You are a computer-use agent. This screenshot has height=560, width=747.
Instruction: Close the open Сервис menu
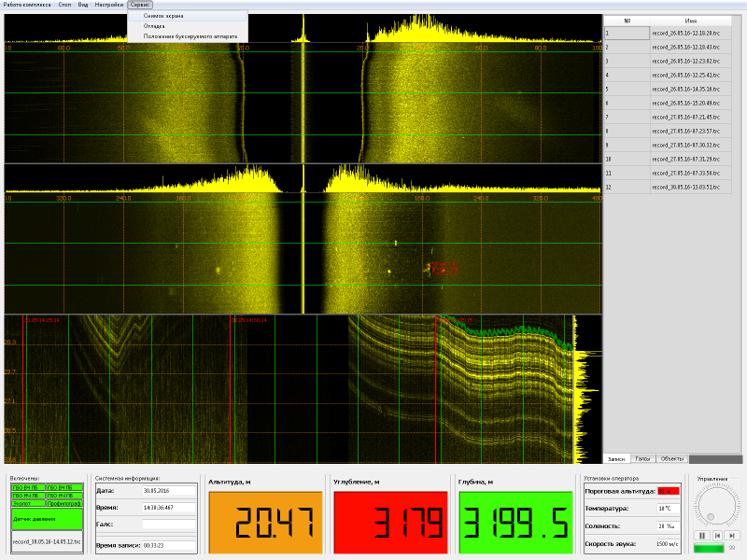140,5
